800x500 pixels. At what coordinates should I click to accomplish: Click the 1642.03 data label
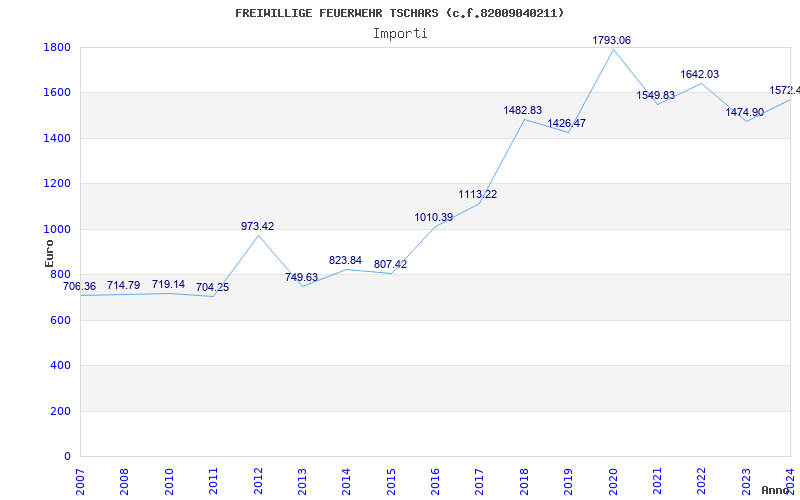(x=699, y=75)
